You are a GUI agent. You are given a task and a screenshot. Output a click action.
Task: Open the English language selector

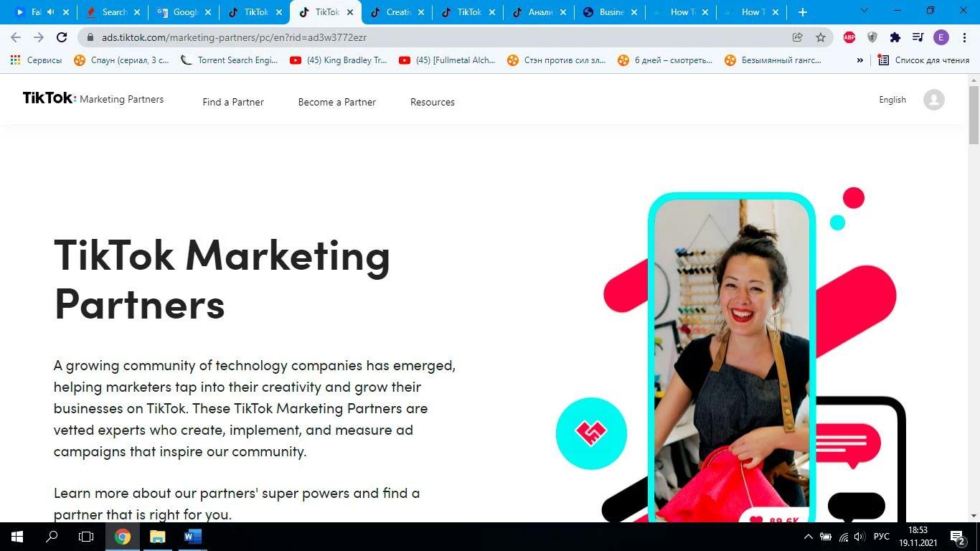[892, 100]
